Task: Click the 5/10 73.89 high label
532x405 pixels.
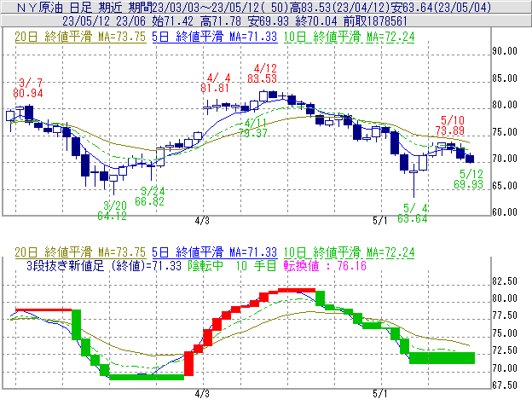Action: point(450,125)
